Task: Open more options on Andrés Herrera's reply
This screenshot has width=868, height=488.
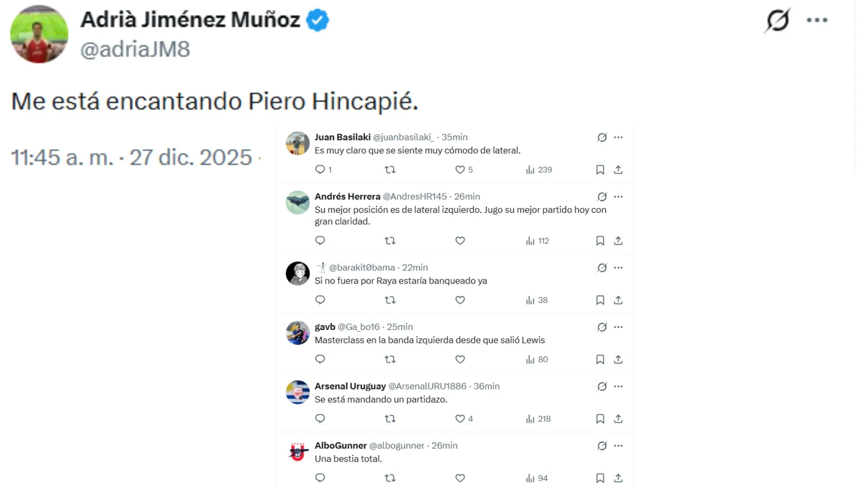Action: pos(618,197)
